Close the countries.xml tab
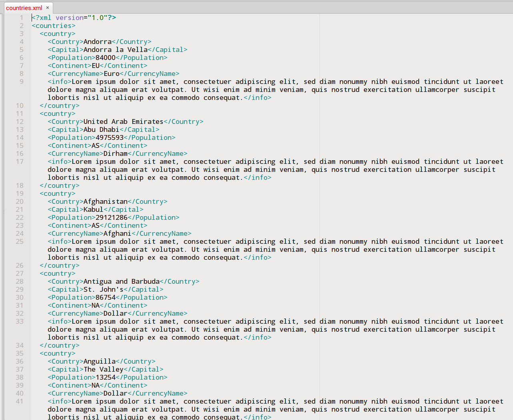This screenshot has height=420, width=513. [47, 7]
